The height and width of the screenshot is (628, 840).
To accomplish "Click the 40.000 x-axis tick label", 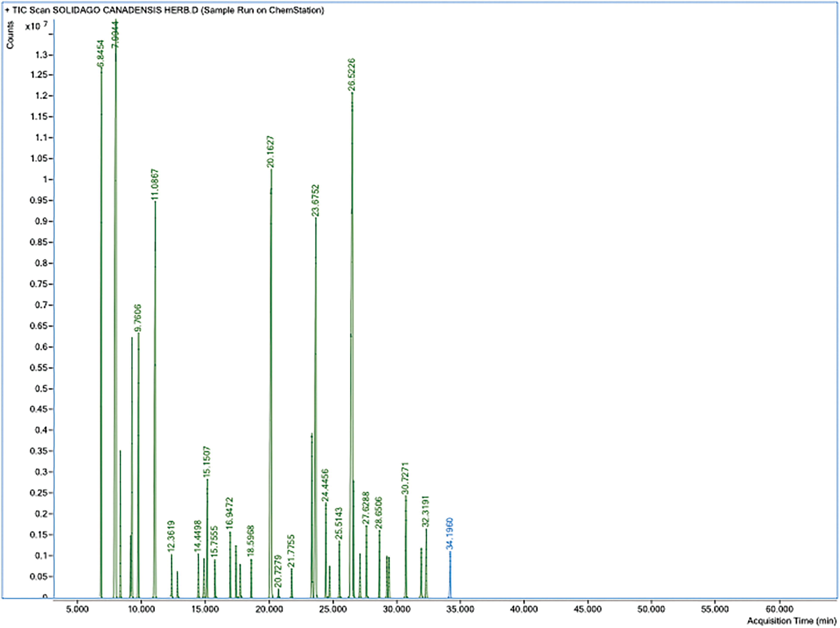I will point(524,609).
